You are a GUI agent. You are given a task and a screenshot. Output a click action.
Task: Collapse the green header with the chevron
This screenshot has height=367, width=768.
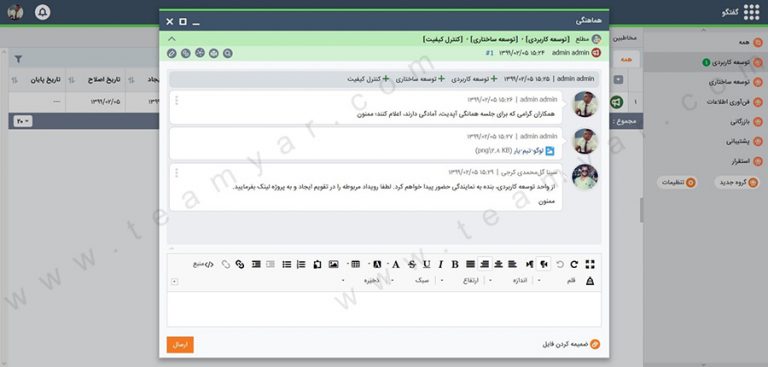pyautogui.click(x=171, y=39)
